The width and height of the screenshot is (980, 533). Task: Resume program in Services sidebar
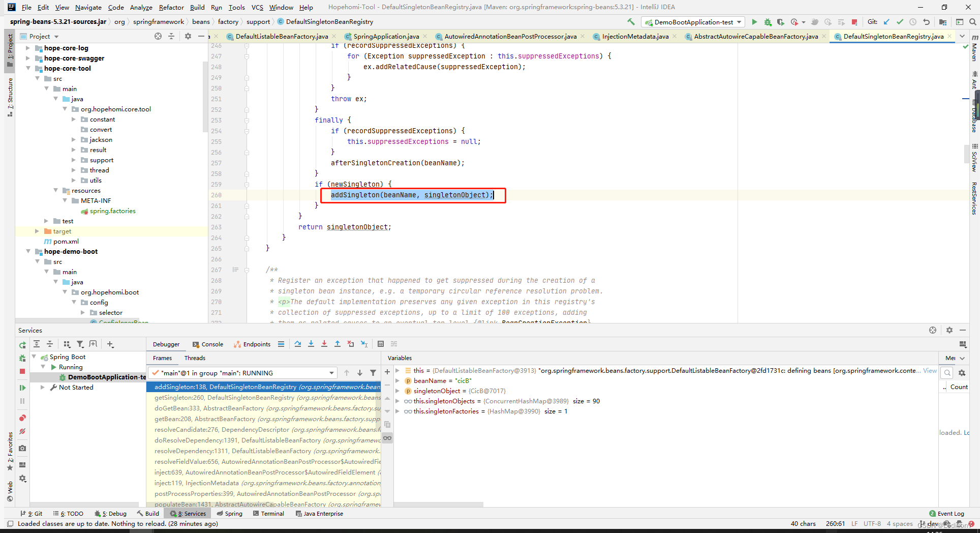(x=22, y=388)
